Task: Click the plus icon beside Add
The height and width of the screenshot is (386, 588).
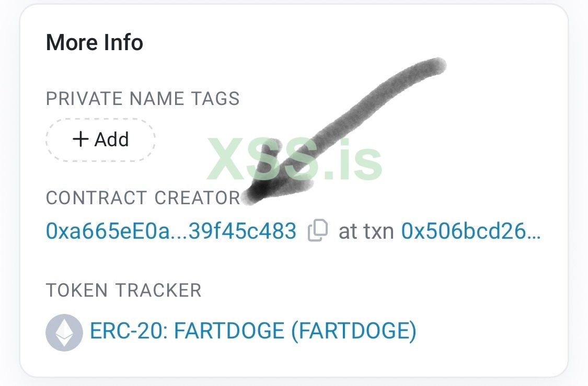Action: (x=80, y=139)
